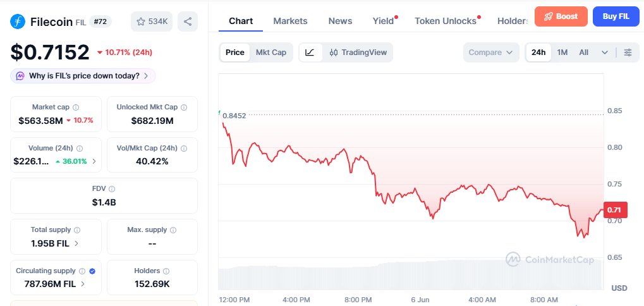Open 'Why is FIL's price down today?'

[x=83, y=76]
